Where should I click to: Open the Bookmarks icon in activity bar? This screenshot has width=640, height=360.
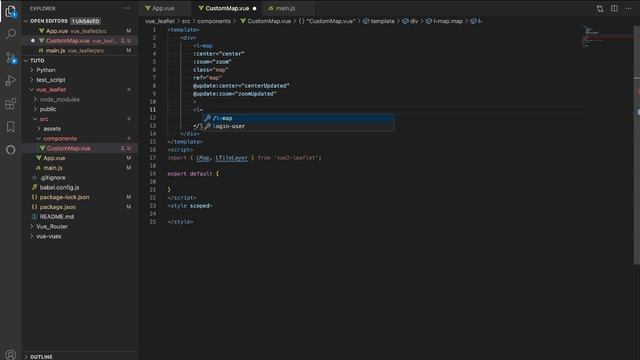click(11, 127)
